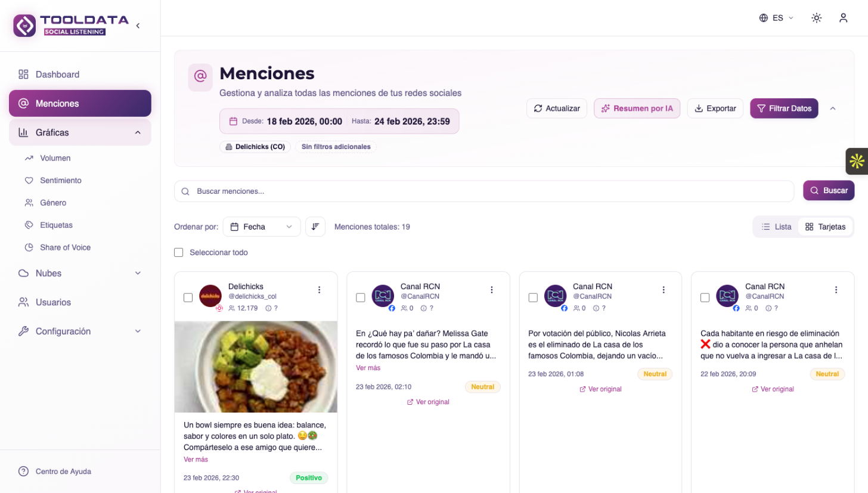Click Canal RCN avatar on Melissa Gate card
The image size is (868, 493).
(383, 296)
